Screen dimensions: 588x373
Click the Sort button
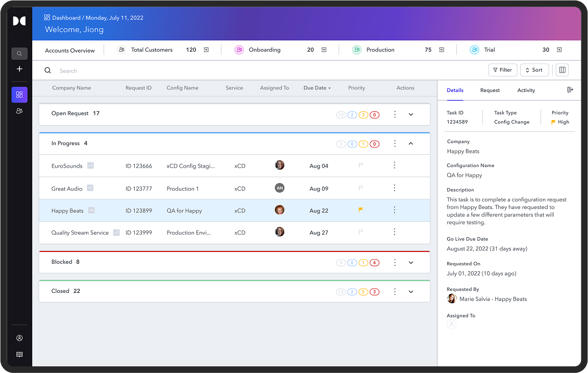pos(534,70)
